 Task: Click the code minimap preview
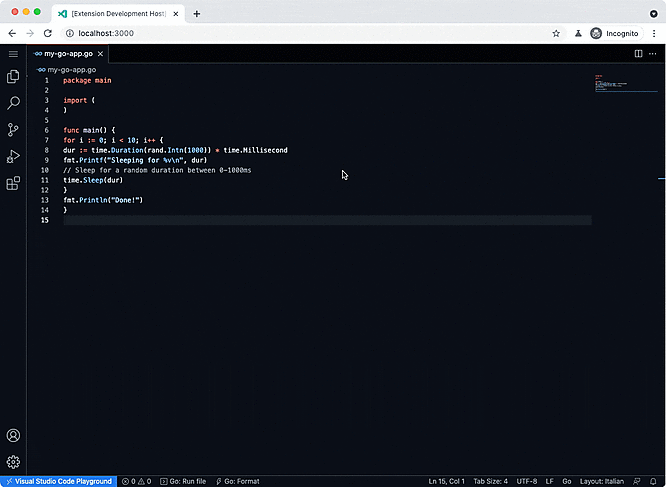tap(626, 83)
